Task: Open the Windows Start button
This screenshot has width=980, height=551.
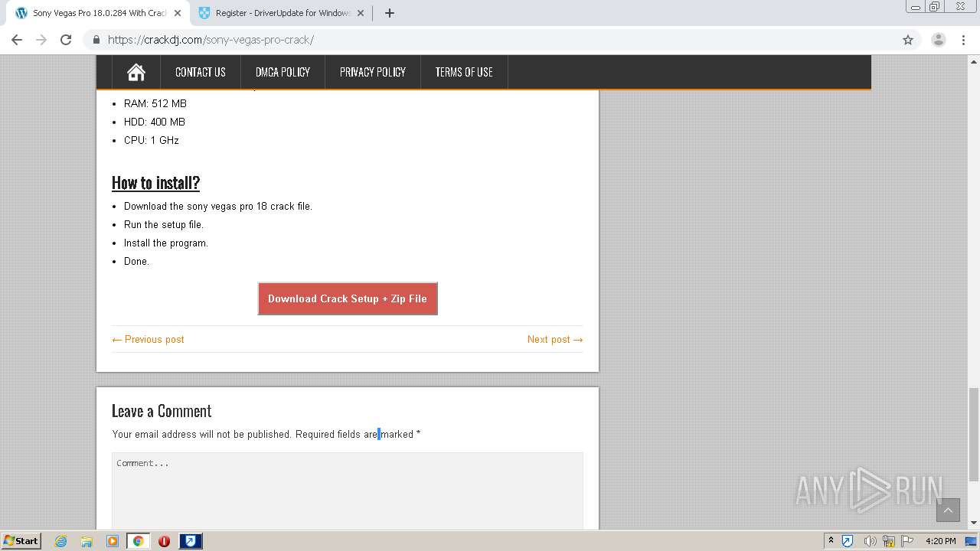Action: coord(21,541)
